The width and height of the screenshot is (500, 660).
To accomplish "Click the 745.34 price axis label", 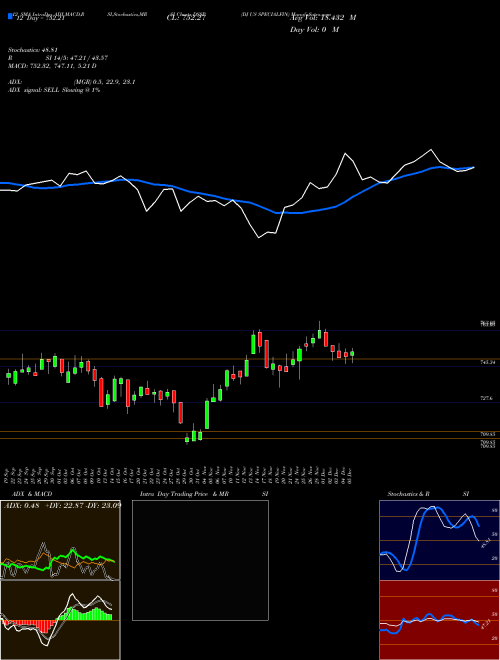I will point(489,362).
